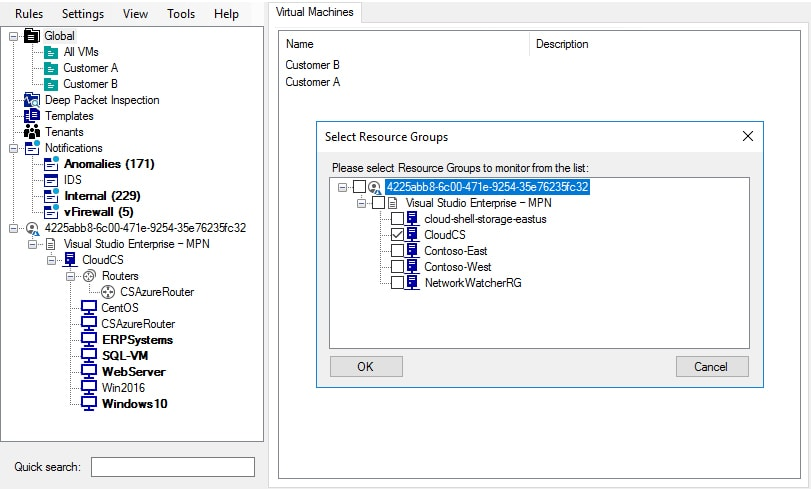Click Cancel in Select Resource Groups dialog

click(712, 366)
